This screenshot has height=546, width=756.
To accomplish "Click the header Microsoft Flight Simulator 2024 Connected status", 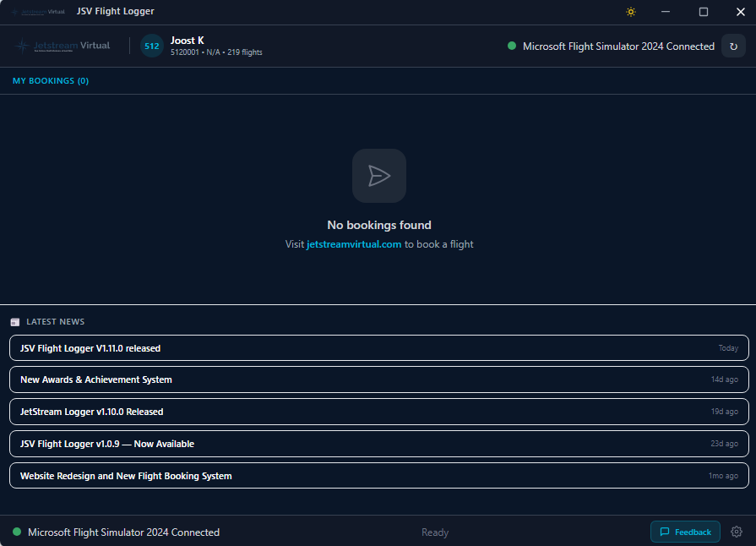I will pyautogui.click(x=618, y=46).
